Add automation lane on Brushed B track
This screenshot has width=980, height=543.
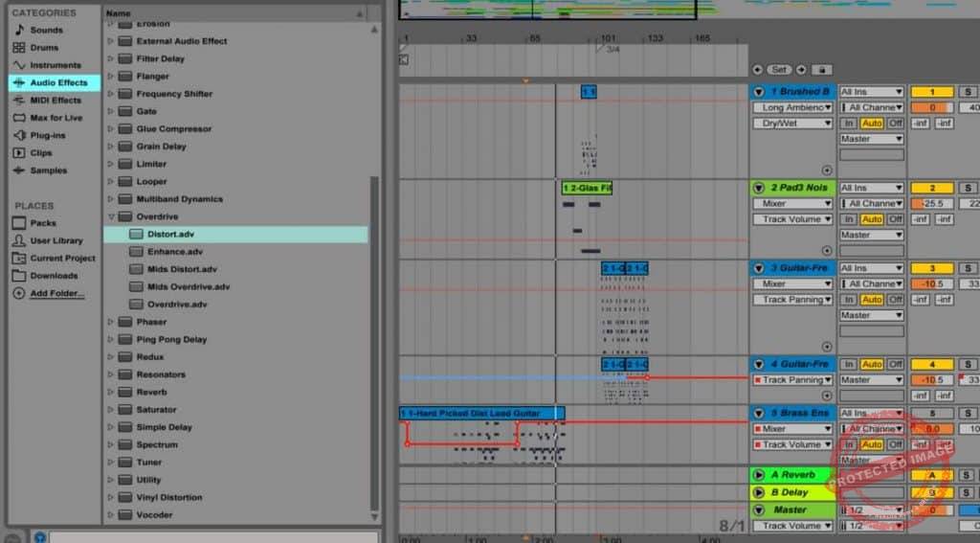[x=826, y=170]
